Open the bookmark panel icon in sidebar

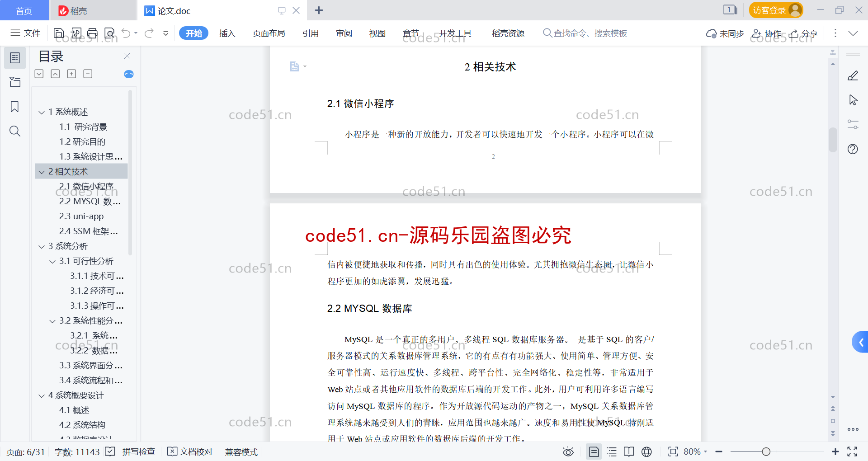[15, 107]
